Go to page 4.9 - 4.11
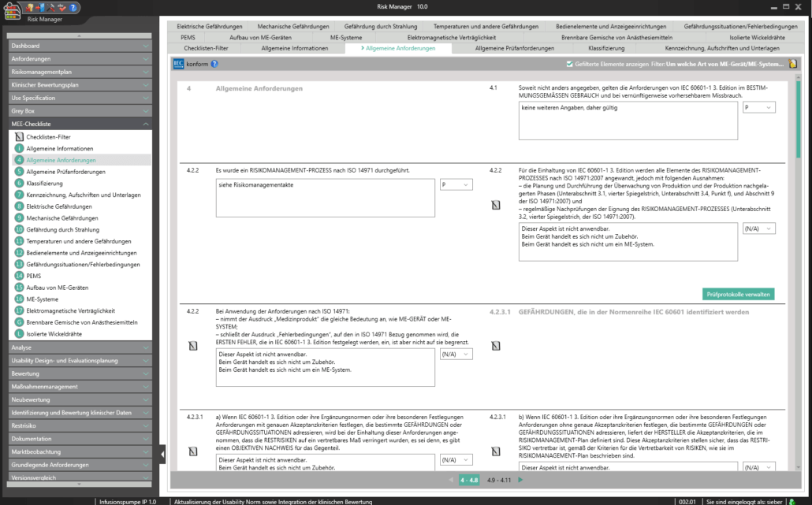 pyautogui.click(x=499, y=480)
